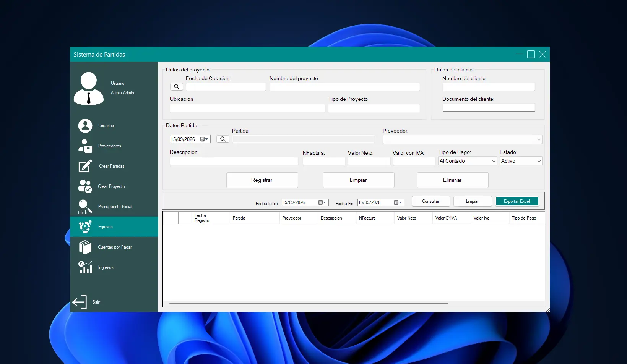Click the Partida column header in grid
The image size is (627, 364).
click(x=255, y=218)
